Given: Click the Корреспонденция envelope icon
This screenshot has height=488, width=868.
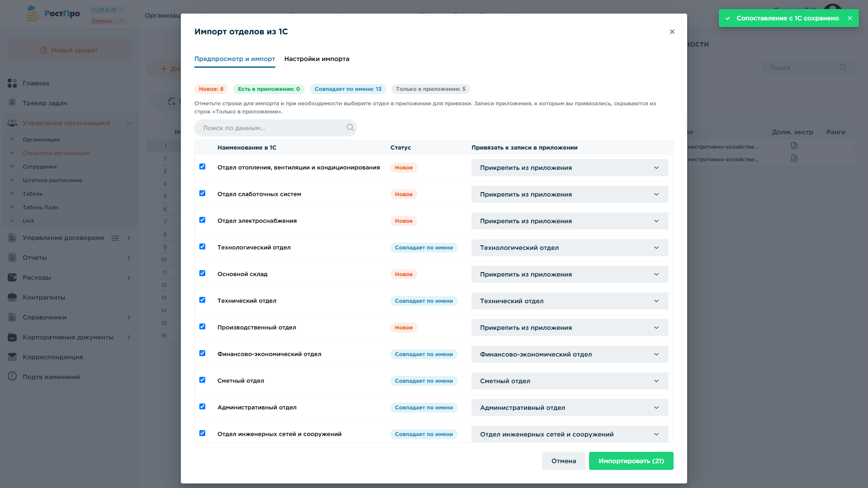Looking at the screenshot, I should pyautogui.click(x=12, y=357).
